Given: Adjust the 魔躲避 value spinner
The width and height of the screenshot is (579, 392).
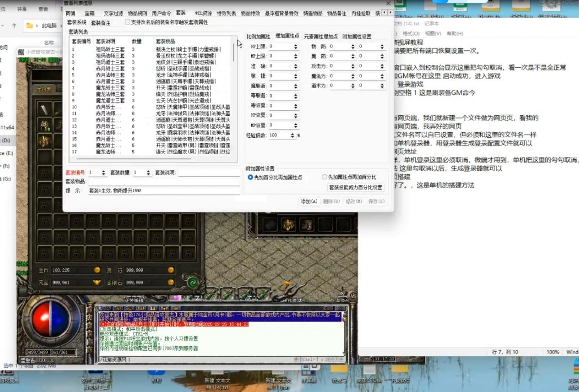Looking at the screenshot, I should [295, 86].
